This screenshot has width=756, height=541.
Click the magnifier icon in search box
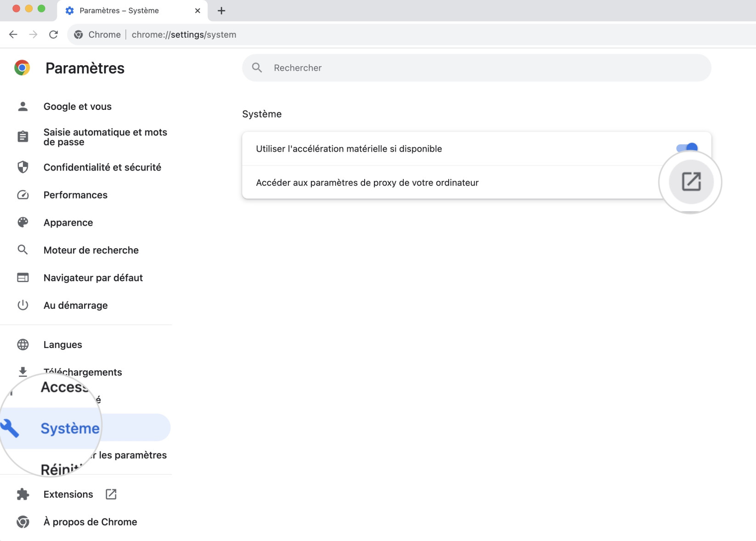pyautogui.click(x=257, y=68)
